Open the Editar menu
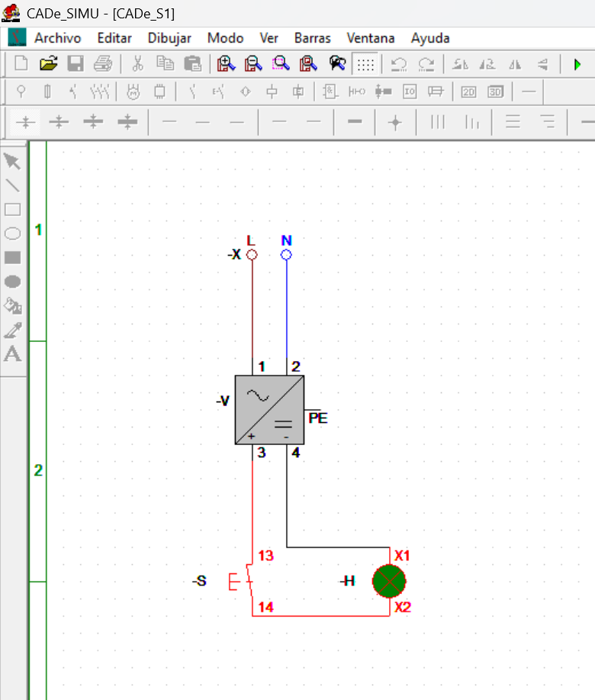This screenshot has height=700, width=595. [114, 38]
